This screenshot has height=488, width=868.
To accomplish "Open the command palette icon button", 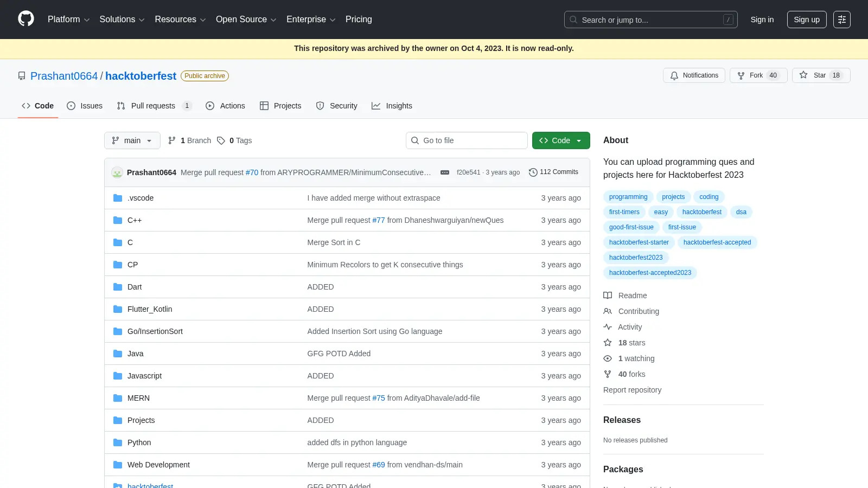I will click(x=842, y=20).
